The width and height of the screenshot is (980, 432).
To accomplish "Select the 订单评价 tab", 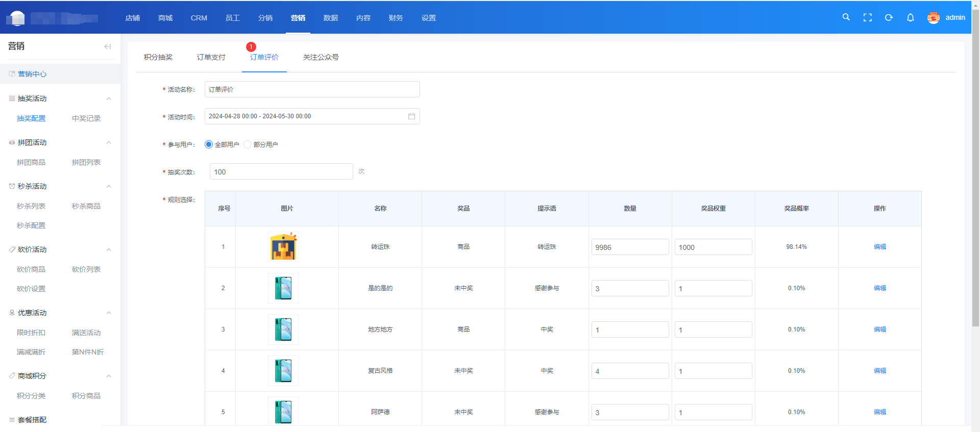I will click(x=264, y=57).
